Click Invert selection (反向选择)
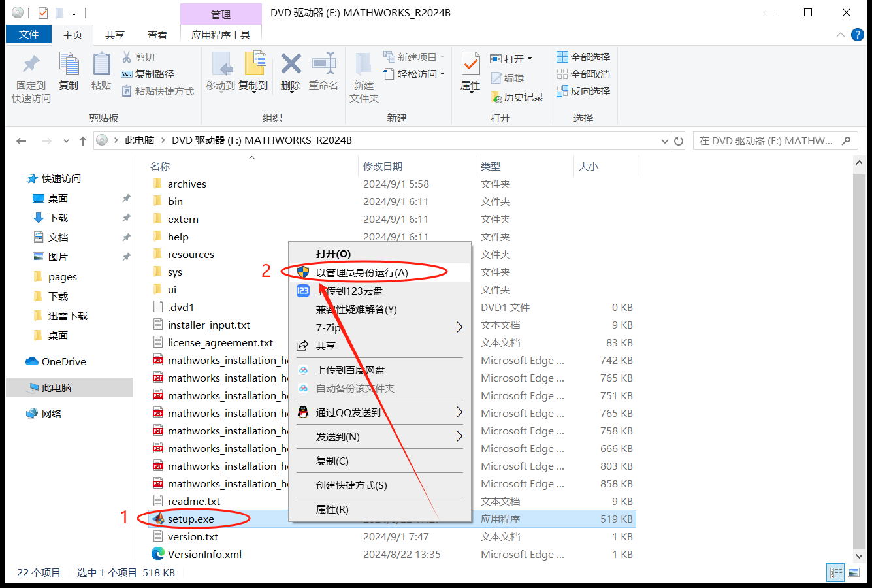The image size is (872, 588). pyautogui.click(x=583, y=91)
